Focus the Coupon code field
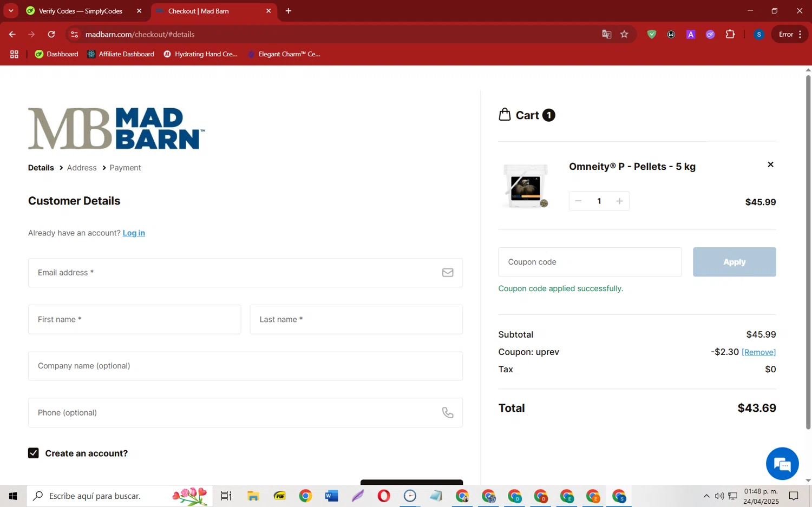812x507 pixels. point(590,262)
